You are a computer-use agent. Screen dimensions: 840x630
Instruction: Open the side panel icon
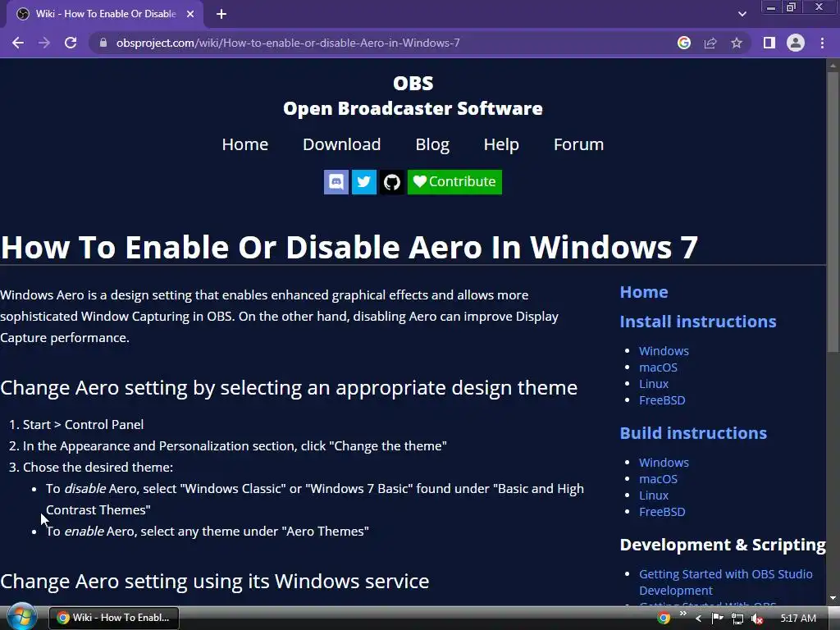tap(769, 43)
